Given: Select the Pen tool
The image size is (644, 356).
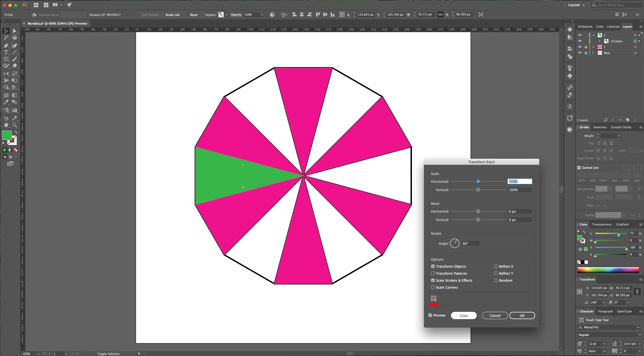Looking at the screenshot, I should pyautogui.click(x=6, y=46).
